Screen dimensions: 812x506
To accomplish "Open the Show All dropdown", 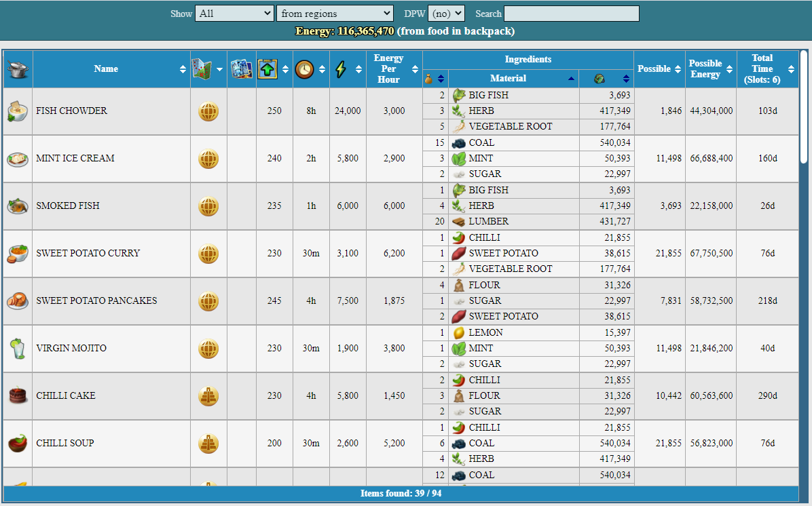I will click(234, 14).
